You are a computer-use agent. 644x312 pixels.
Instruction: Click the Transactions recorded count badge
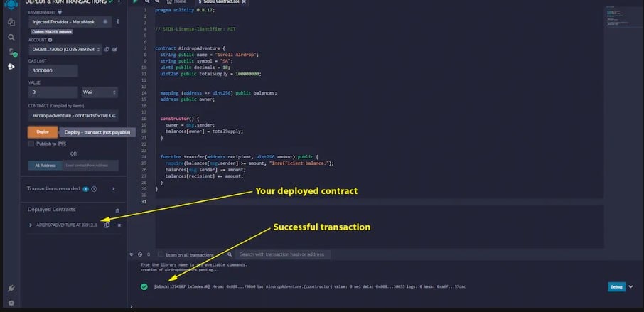click(85, 189)
